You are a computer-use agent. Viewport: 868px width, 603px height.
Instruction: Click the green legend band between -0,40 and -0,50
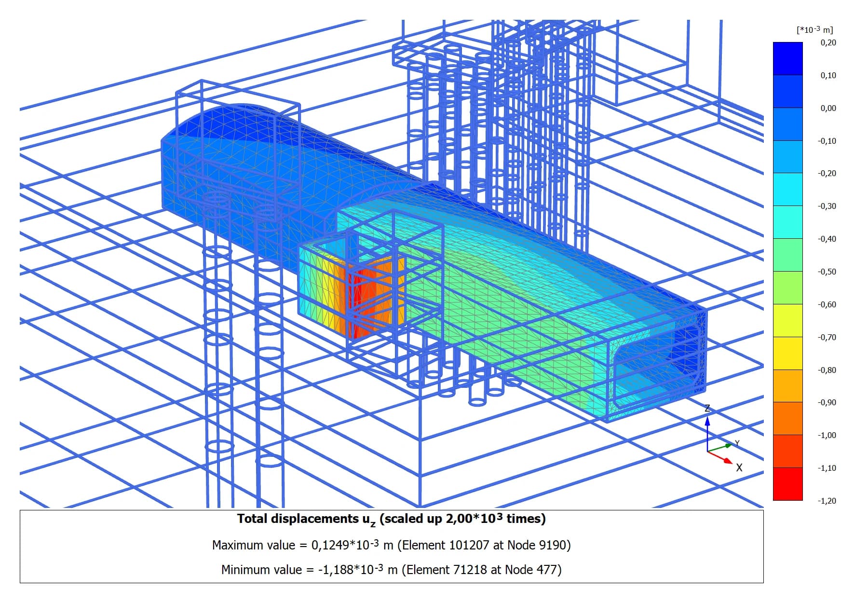pyautogui.click(x=787, y=255)
